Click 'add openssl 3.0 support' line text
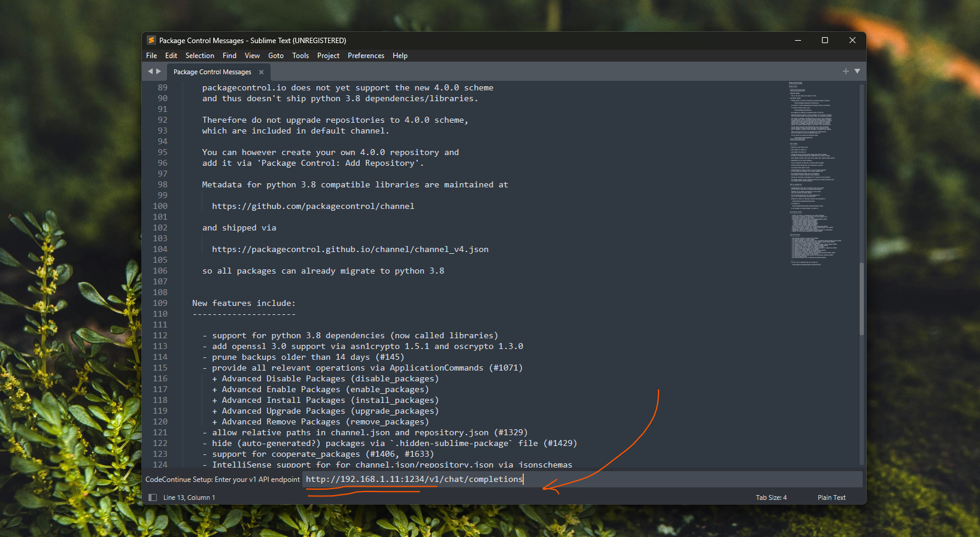 pos(363,346)
